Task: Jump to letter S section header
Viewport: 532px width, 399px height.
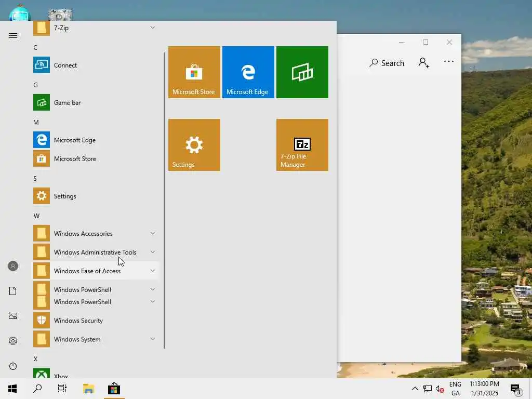Action: (35, 179)
